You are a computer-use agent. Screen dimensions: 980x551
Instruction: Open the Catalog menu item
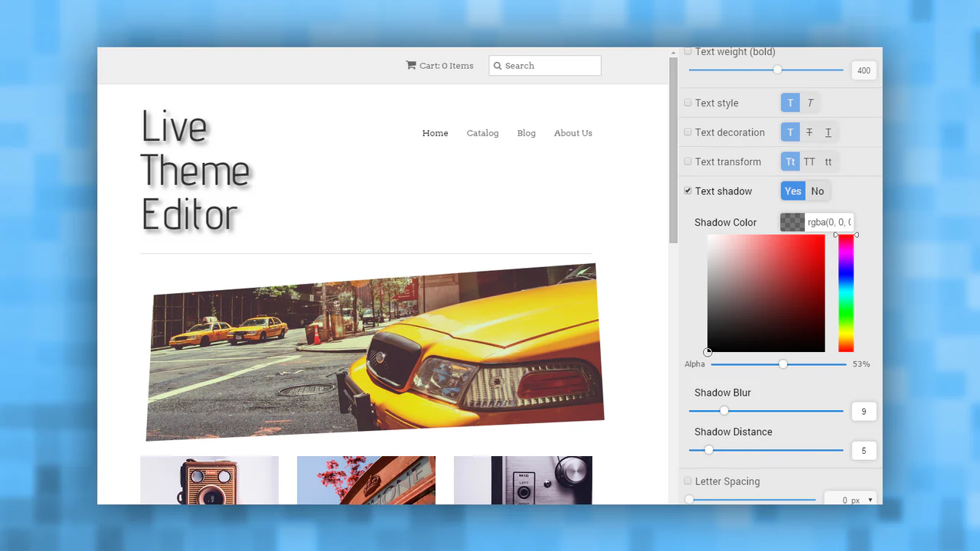(482, 133)
